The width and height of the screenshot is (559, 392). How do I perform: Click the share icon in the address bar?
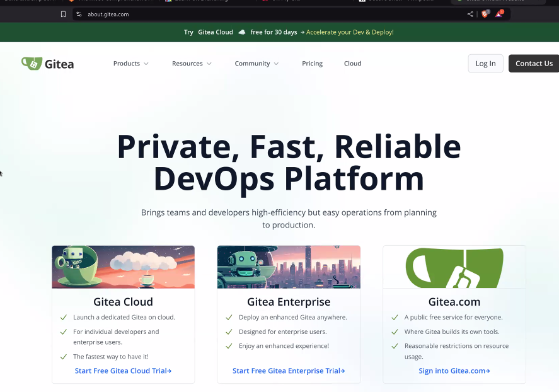click(x=470, y=14)
